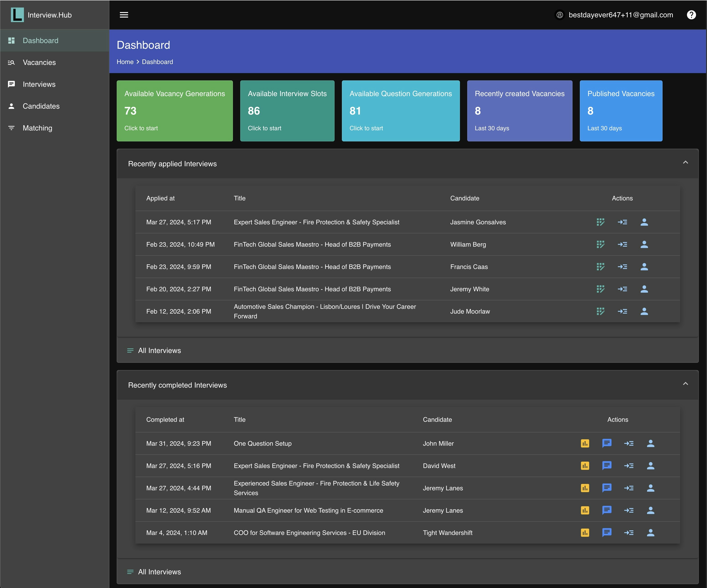Toggle the hamburger sidebar menu

coord(124,15)
